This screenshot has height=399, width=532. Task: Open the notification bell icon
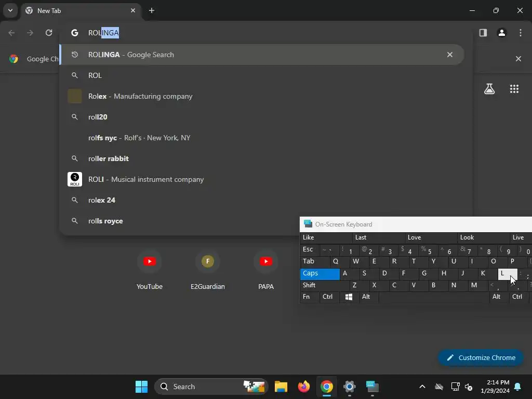(x=518, y=387)
